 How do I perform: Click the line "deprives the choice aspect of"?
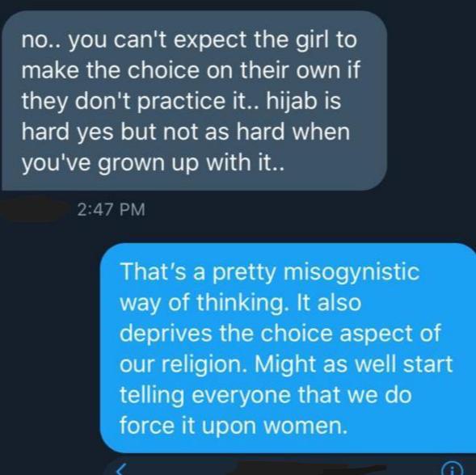point(280,333)
